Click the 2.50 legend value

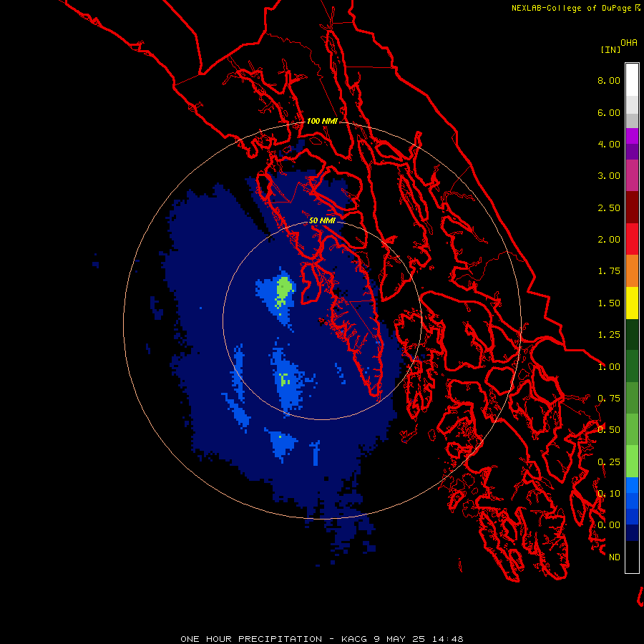pyautogui.click(x=609, y=208)
